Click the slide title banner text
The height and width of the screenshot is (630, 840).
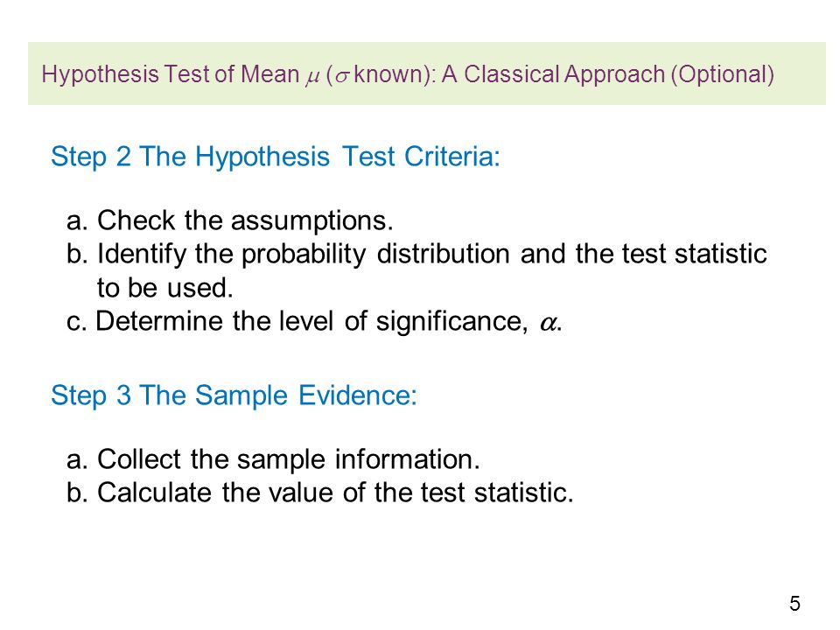pyautogui.click(x=408, y=73)
